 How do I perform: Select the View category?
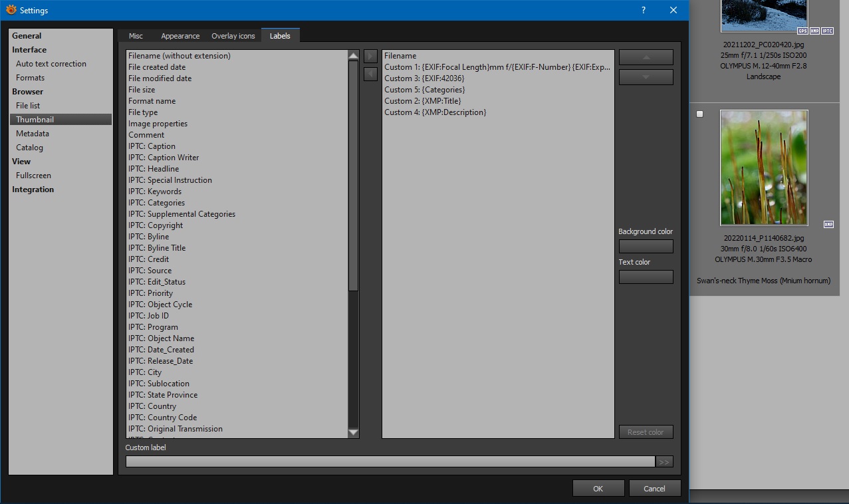[x=21, y=162]
